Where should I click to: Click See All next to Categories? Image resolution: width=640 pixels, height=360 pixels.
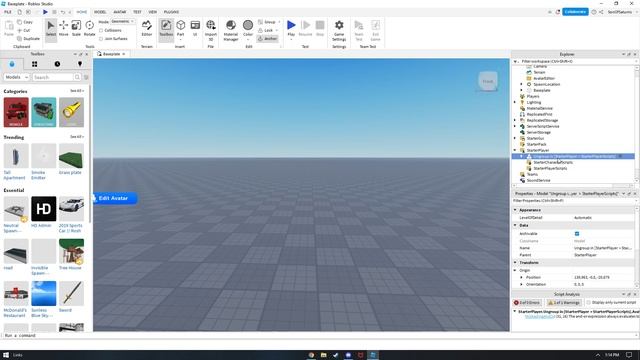[x=77, y=91]
